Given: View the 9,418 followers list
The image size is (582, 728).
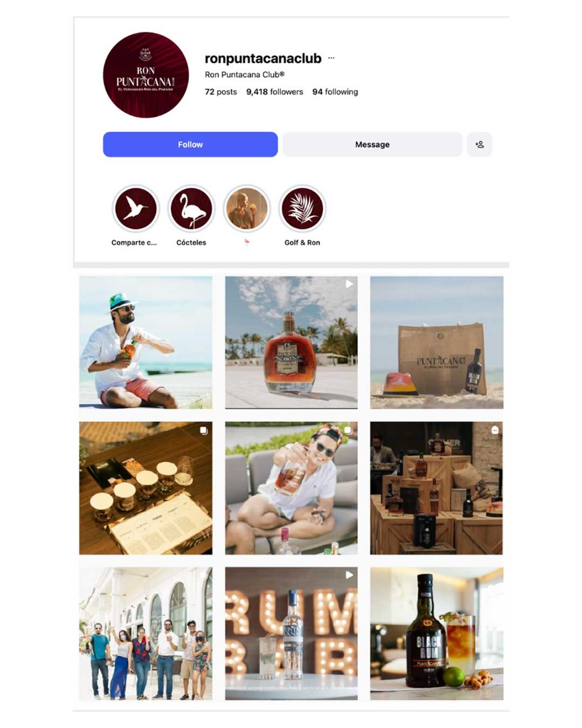Looking at the screenshot, I should coord(275,92).
